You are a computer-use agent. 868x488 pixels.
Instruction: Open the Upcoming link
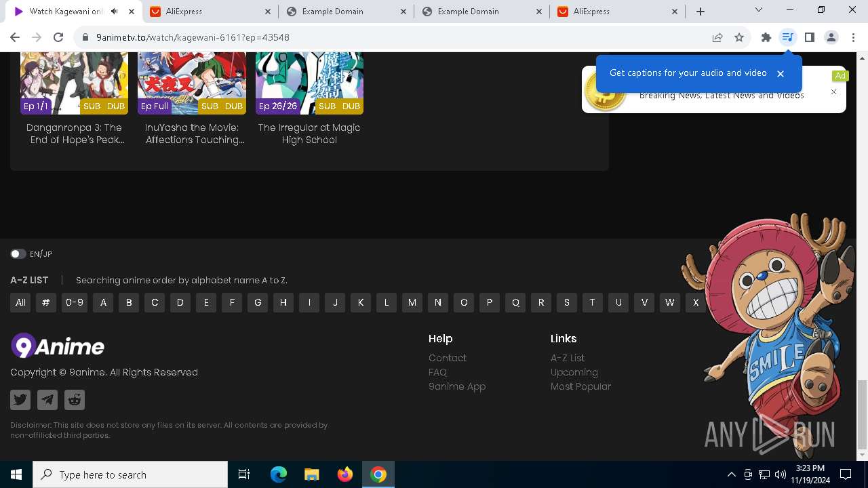click(x=574, y=372)
